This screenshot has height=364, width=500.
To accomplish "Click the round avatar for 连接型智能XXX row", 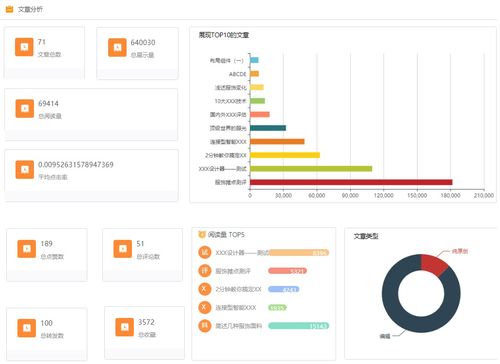I will [x=204, y=307].
